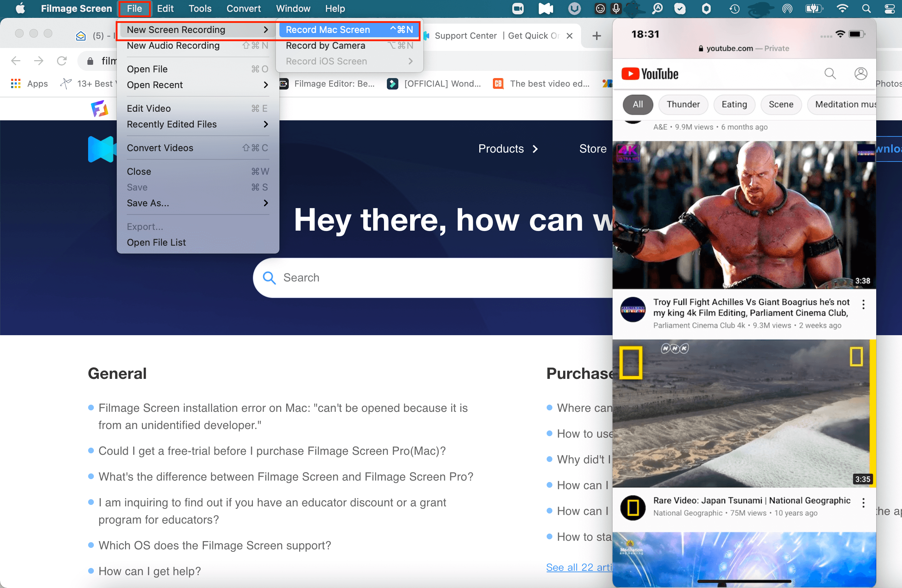Select Record Mac Screen
902x588 pixels.
349,30
